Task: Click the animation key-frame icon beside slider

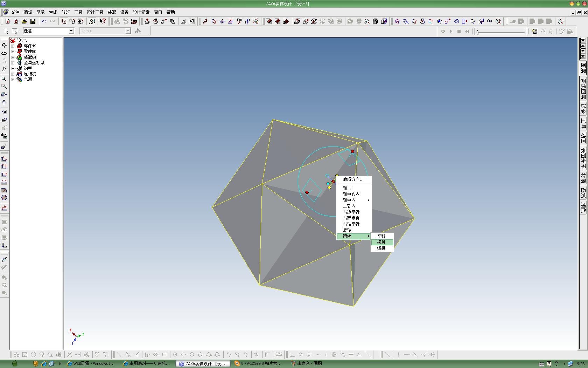Action: (534, 31)
